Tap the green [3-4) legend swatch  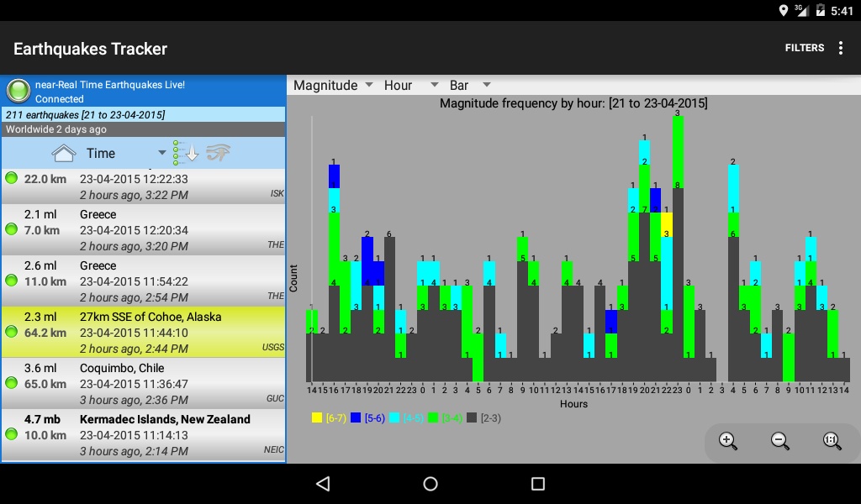[433, 417]
